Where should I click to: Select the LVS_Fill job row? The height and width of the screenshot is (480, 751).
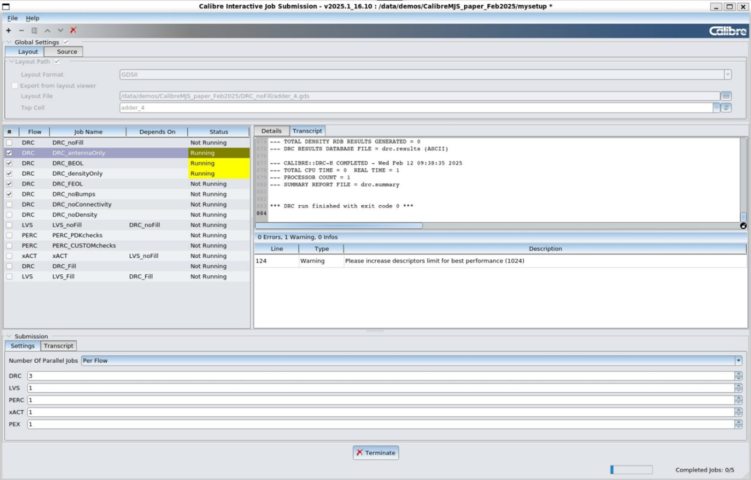point(127,276)
